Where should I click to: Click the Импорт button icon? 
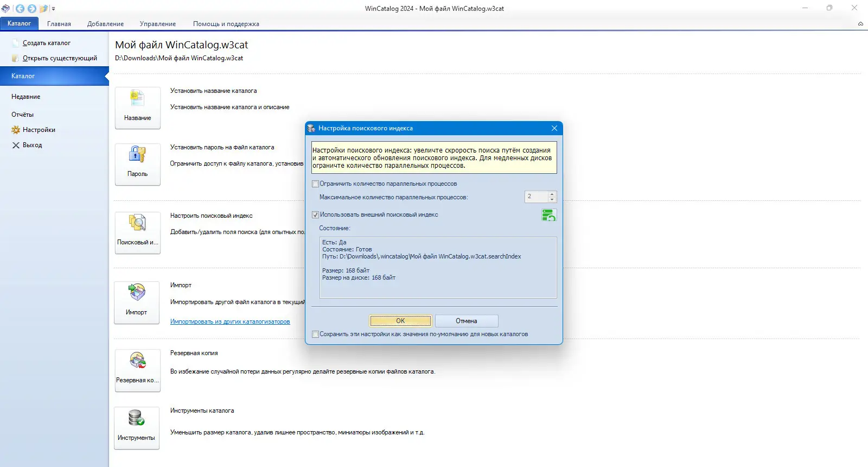pyautogui.click(x=137, y=292)
